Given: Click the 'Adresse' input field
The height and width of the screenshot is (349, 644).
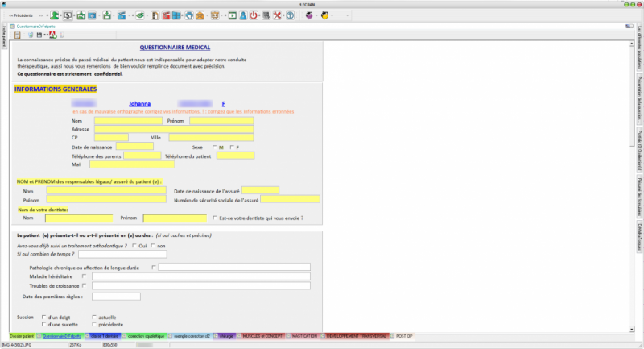Looking at the screenshot, I should coord(173,129).
